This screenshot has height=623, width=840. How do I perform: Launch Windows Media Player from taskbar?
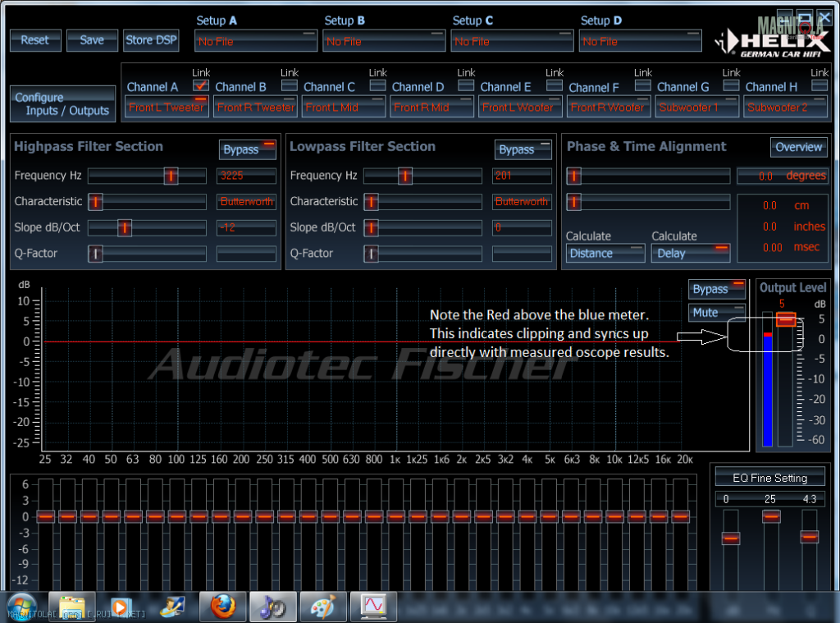[x=121, y=607]
